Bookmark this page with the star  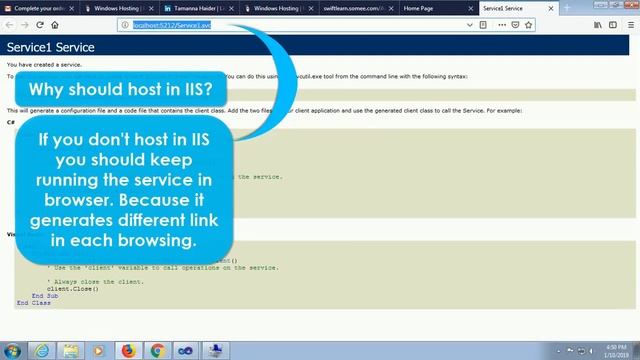(x=529, y=25)
